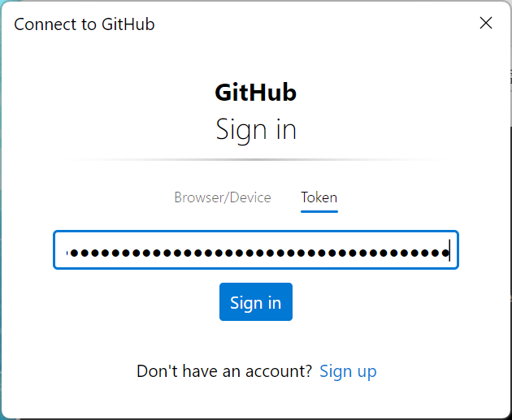512x420 pixels.
Task: Focus the personal access token box
Action: [256, 251]
